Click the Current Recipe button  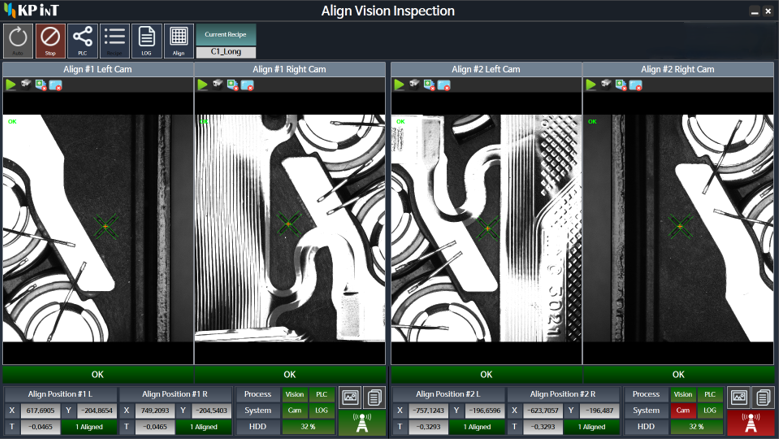226,35
